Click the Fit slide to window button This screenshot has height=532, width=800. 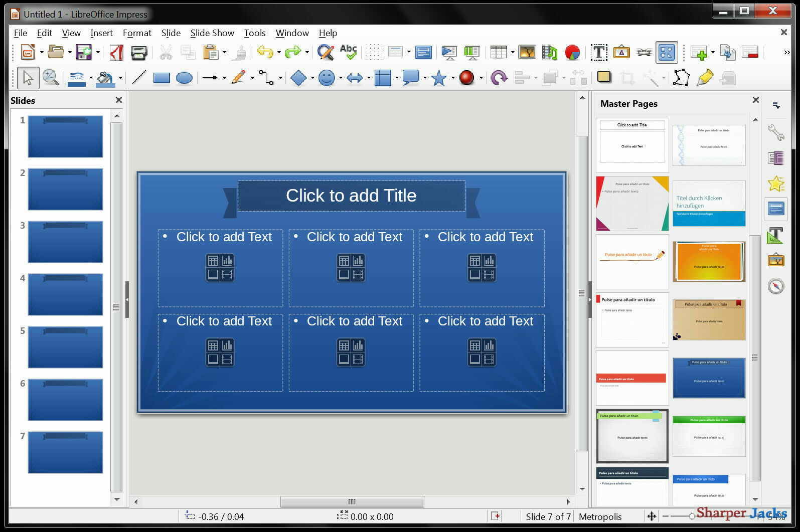click(652, 516)
